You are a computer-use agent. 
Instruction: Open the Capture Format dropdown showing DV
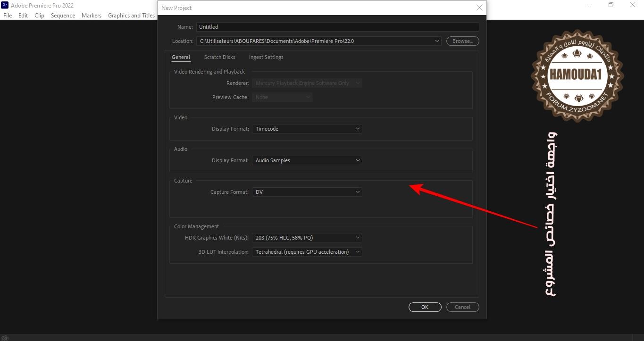click(307, 192)
